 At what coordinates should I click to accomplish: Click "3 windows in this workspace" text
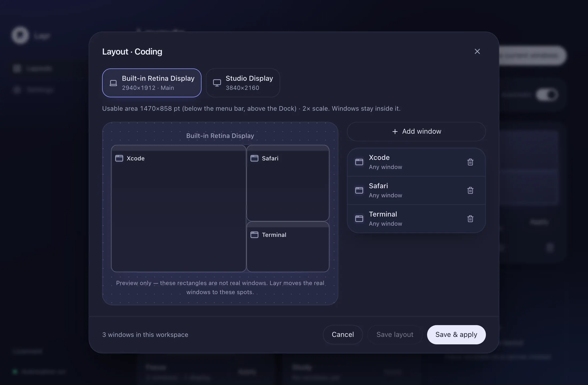pos(145,335)
